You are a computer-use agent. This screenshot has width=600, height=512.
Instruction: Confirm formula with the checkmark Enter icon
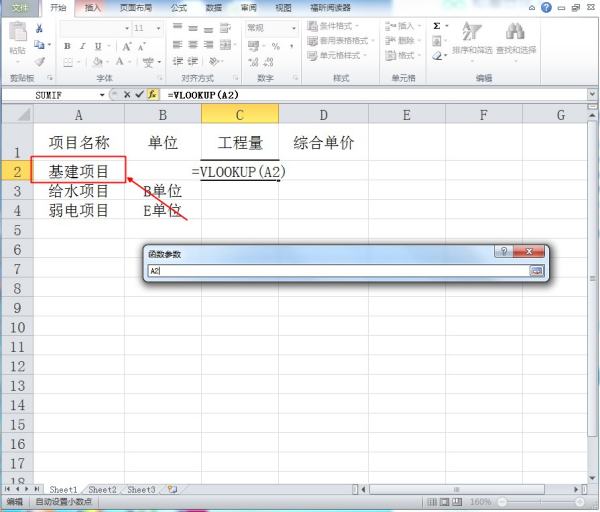(x=140, y=94)
